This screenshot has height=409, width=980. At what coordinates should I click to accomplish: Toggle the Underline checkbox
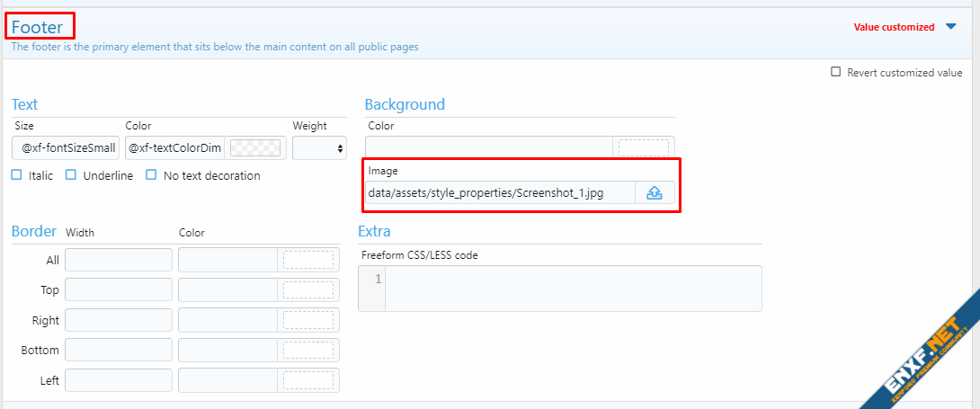(x=71, y=175)
